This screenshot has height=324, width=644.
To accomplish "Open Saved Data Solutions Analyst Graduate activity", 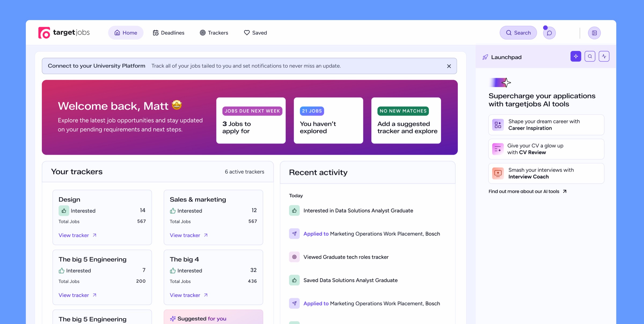I will [350, 280].
